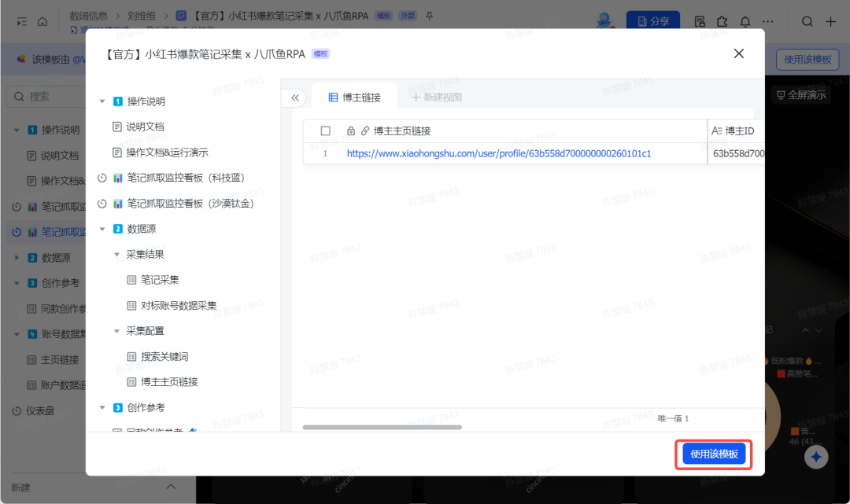Click the lock icon in the 博主主页链接 column header

(x=350, y=131)
